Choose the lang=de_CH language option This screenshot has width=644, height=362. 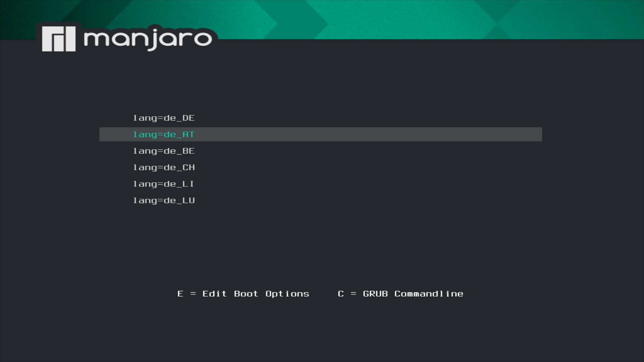click(164, 167)
